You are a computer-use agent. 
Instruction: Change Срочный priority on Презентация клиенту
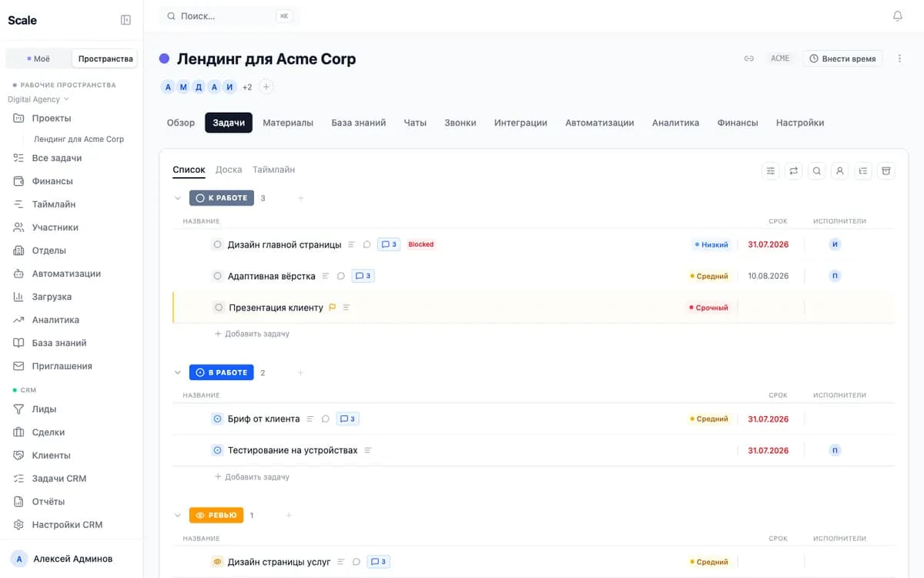click(x=708, y=307)
